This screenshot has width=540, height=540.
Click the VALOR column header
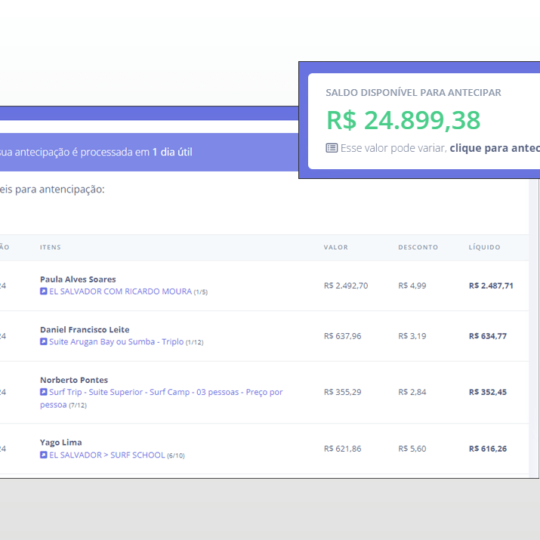(336, 247)
